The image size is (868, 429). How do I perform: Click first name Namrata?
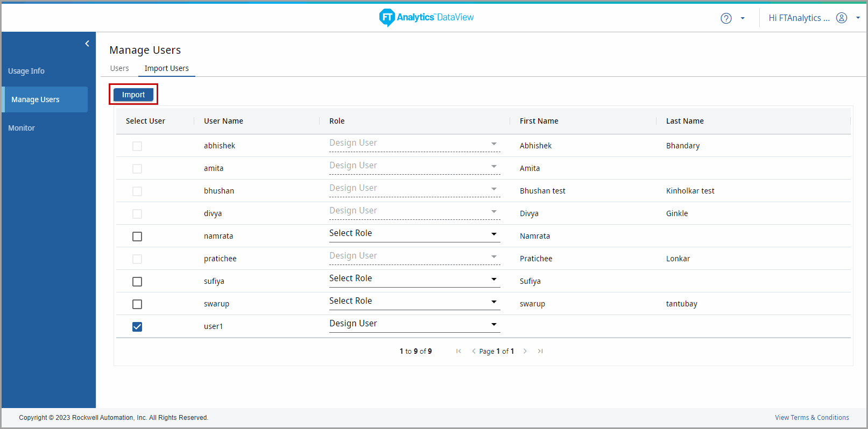[535, 236]
